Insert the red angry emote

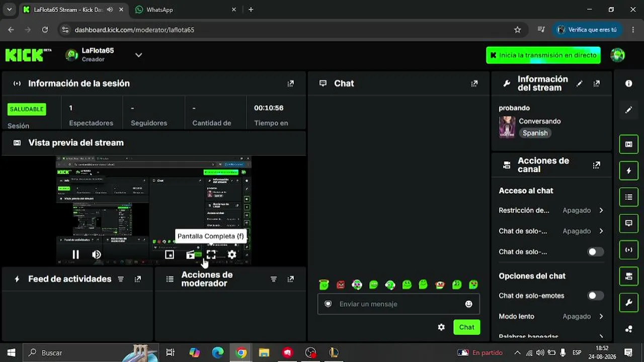(340, 285)
